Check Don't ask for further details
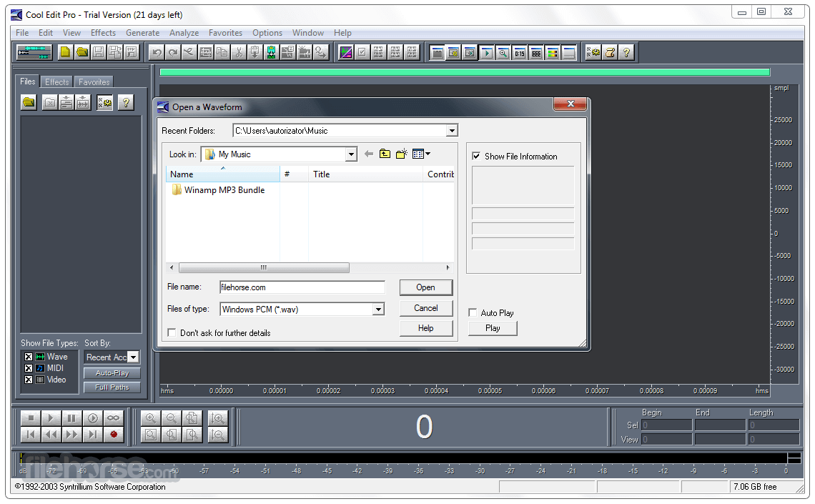Viewport: 815px width, 504px height. click(172, 332)
